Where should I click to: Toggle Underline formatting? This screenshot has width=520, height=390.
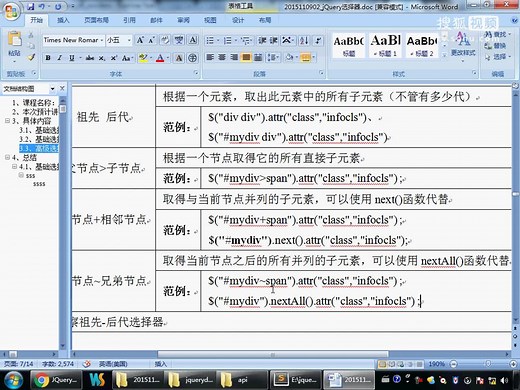pos(72,58)
